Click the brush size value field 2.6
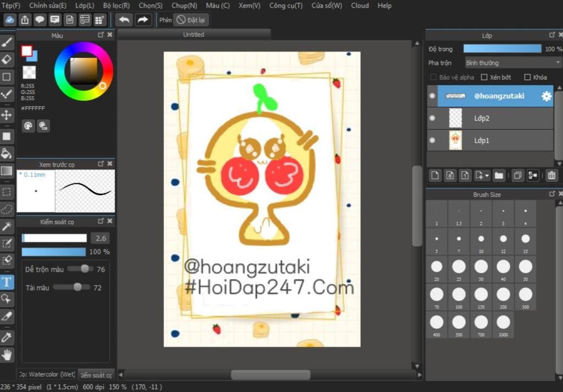The width and height of the screenshot is (563, 392). point(101,238)
